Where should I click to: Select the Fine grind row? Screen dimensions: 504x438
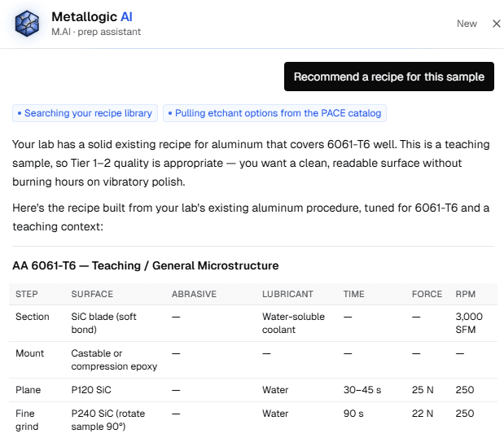tap(253, 420)
